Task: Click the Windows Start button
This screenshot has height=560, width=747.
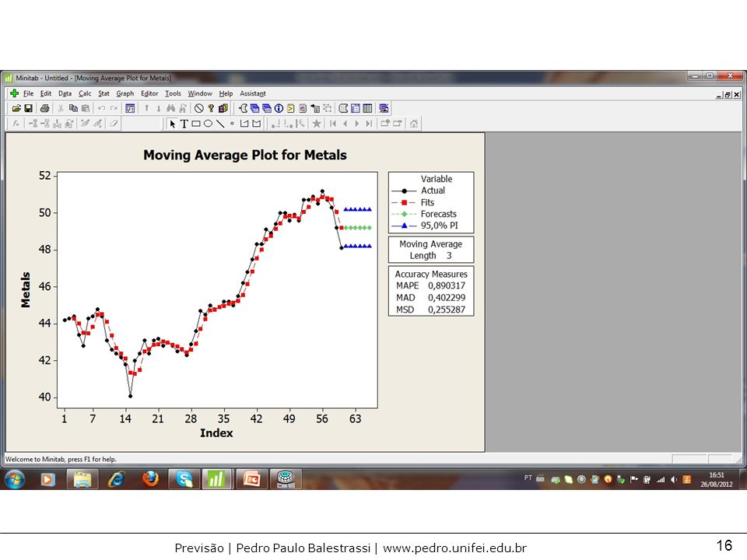Action: (14, 479)
